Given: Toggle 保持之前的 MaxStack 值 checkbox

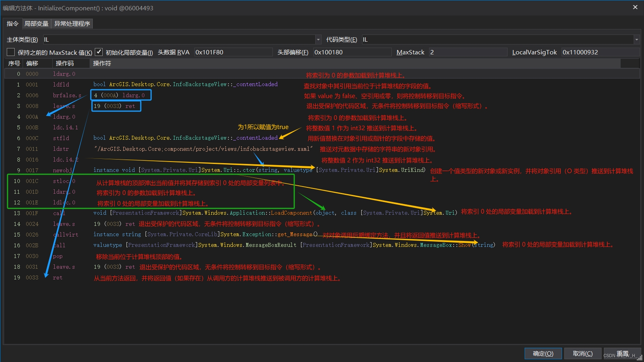Looking at the screenshot, I should coord(11,52).
